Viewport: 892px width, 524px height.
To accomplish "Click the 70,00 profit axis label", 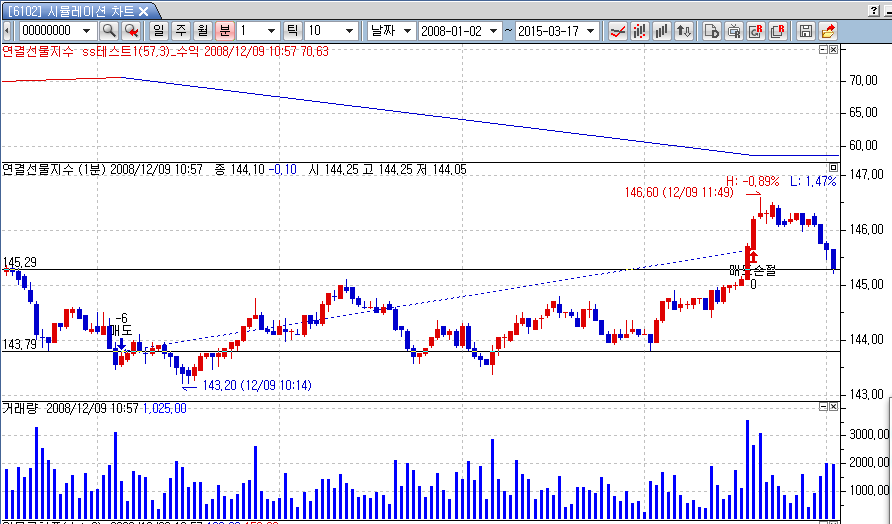I will (863, 80).
